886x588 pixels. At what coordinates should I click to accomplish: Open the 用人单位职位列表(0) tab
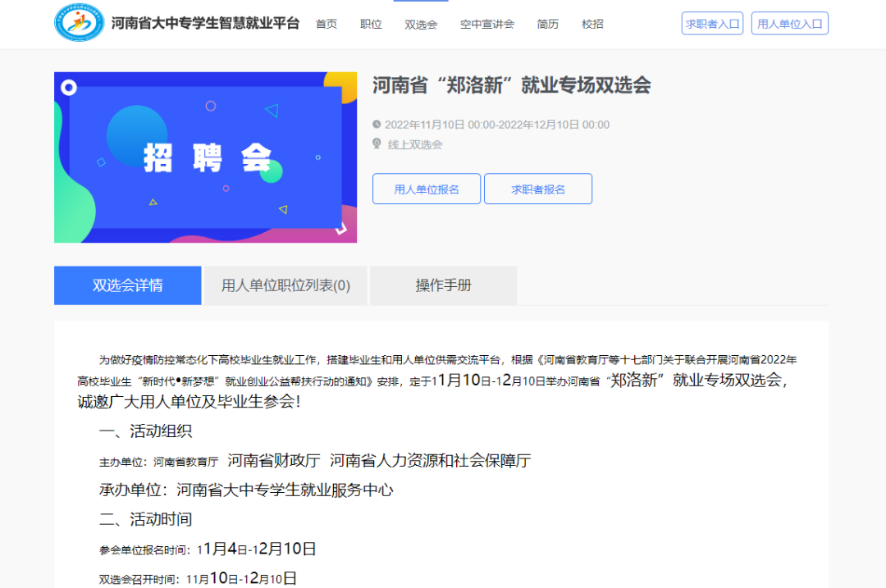(285, 285)
